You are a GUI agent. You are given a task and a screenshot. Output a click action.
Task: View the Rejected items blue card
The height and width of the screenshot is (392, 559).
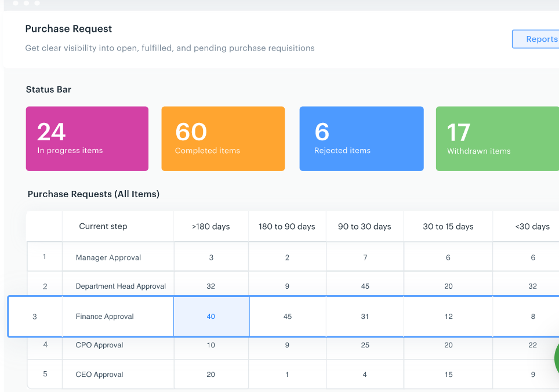pyautogui.click(x=361, y=139)
